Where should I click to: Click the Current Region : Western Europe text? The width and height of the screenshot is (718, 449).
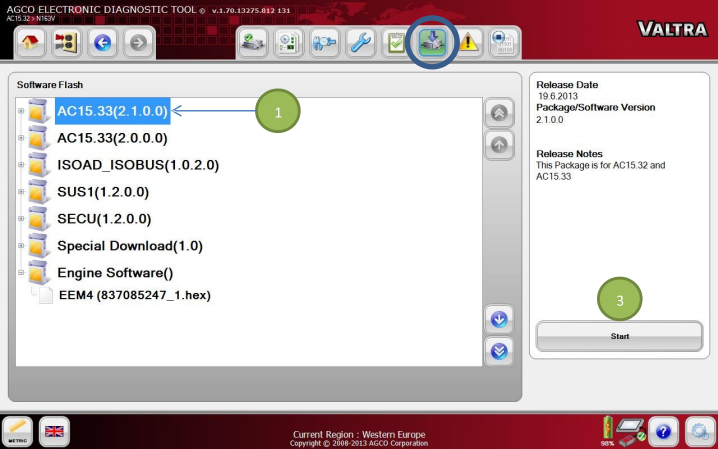359,434
